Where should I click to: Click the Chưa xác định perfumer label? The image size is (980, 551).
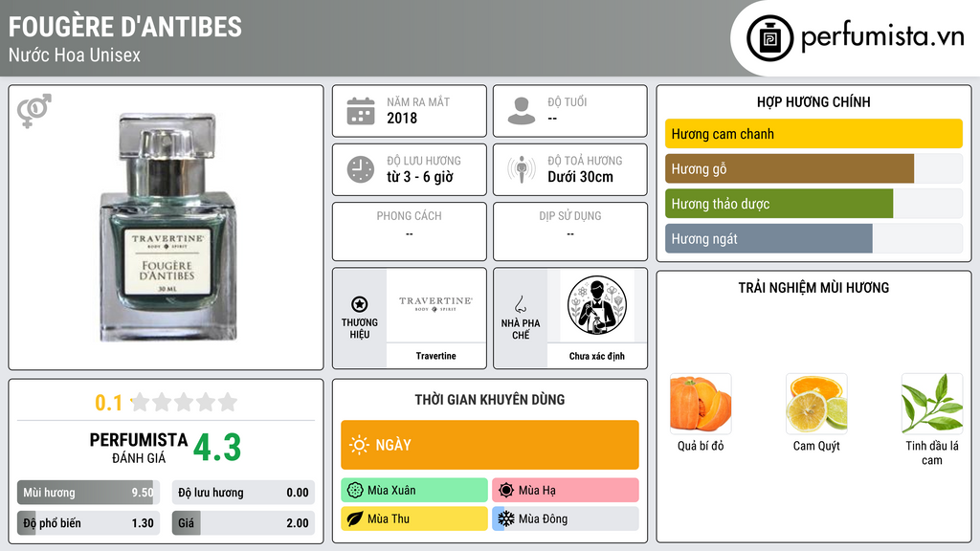(x=597, y=356)
